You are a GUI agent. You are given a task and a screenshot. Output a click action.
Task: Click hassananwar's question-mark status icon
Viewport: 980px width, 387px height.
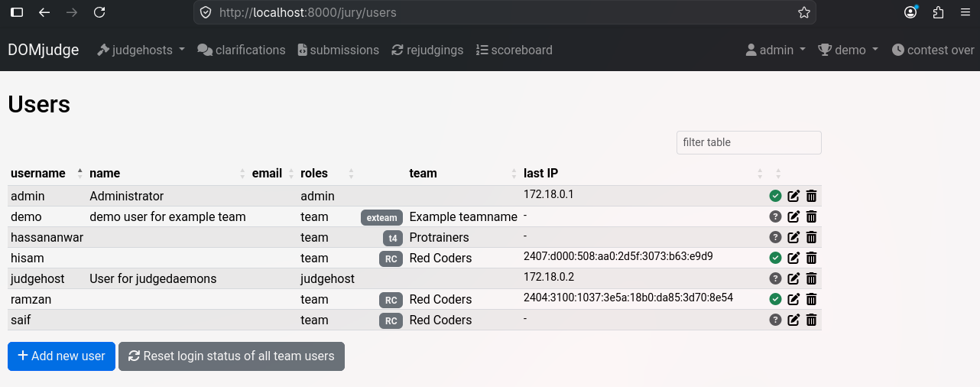point(775,237)
